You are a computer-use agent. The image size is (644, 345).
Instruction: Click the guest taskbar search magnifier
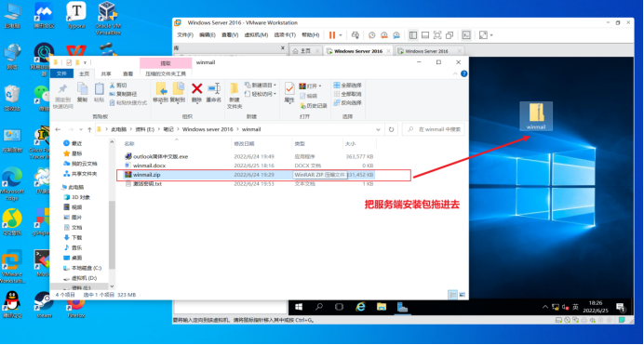318,307
